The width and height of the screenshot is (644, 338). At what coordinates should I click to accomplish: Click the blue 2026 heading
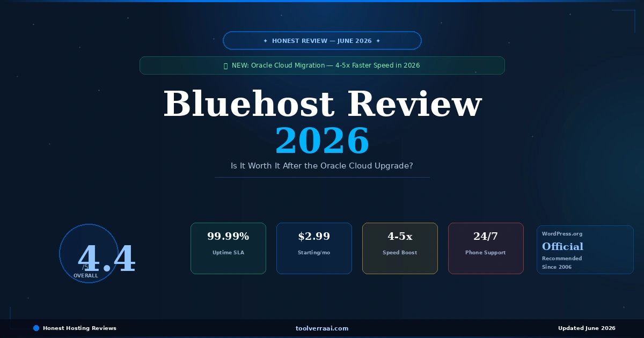[x=322, y=141]
